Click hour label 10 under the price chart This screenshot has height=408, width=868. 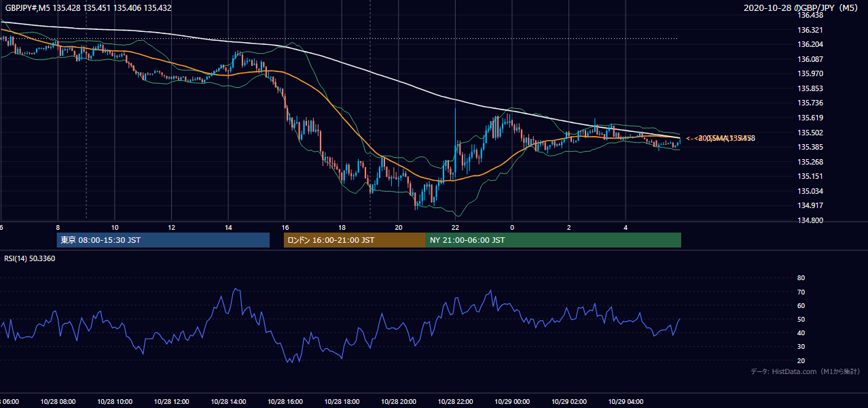click(115, 228)
